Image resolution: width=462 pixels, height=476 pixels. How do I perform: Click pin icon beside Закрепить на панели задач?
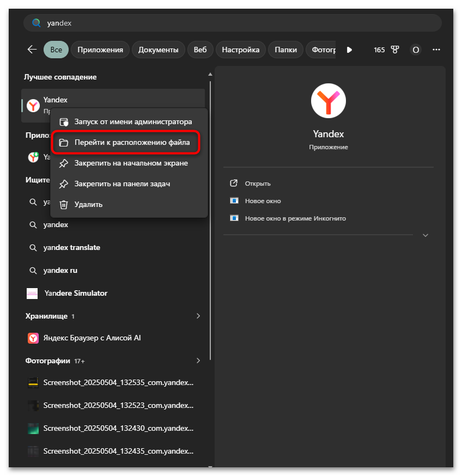pyautogui.click(x=64, y=184)
